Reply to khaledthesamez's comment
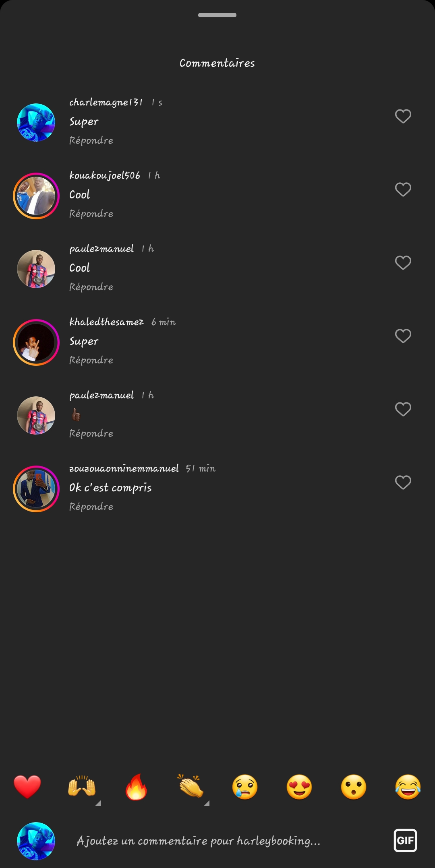 click(x=91, y=360)
